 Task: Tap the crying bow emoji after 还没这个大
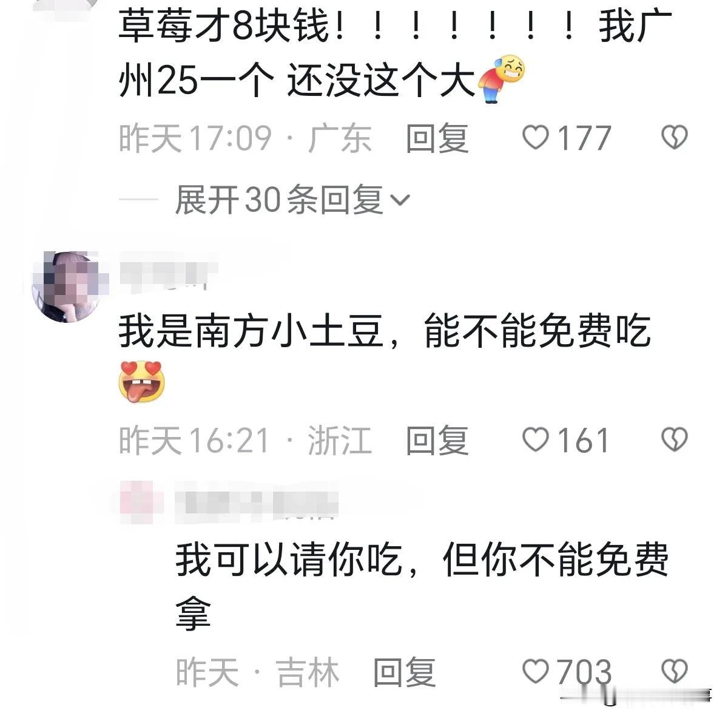click(x=502, y=79)
